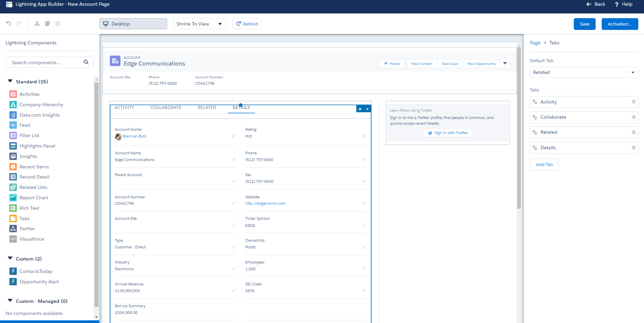Click the Twitter component icon
Image resolution: width=644 pixels, height=323 pixels.
(x=13, y=229)
